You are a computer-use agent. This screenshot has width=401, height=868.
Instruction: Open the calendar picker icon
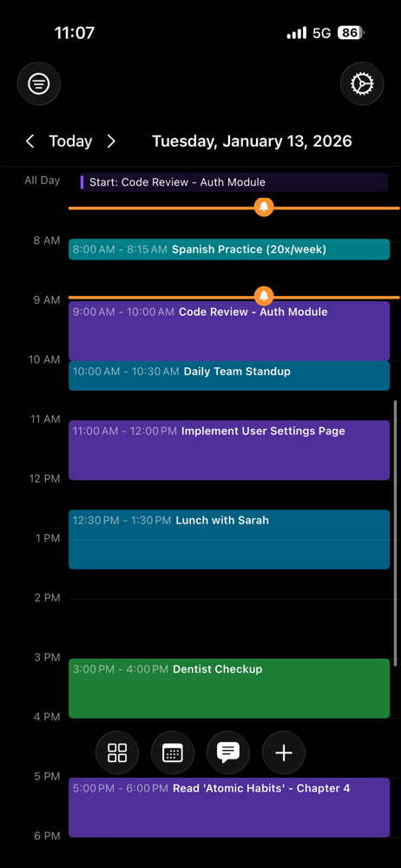point(172,753)
